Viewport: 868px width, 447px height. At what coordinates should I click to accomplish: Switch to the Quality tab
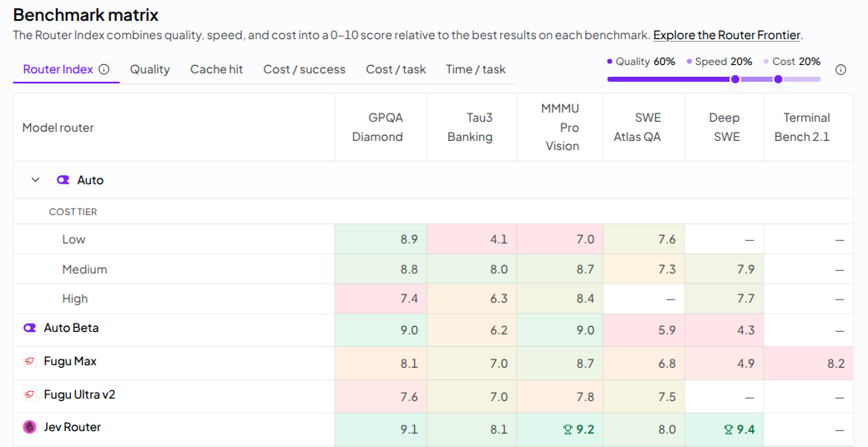point(150,69)
